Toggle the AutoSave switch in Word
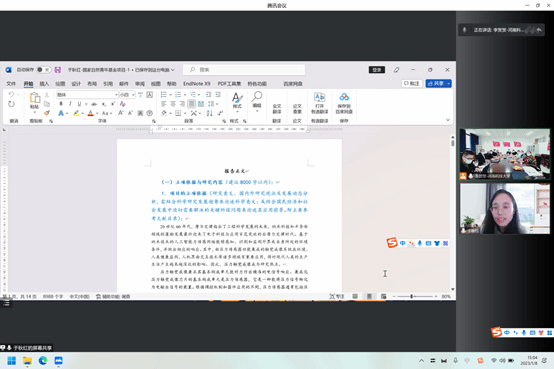The width and height of the screenshot is (554, 369). (43, 70)
